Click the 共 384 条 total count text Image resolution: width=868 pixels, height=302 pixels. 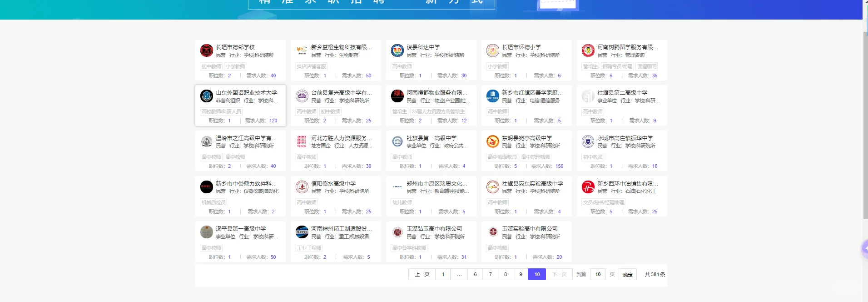pyautogui.click(x=655, y=274)
